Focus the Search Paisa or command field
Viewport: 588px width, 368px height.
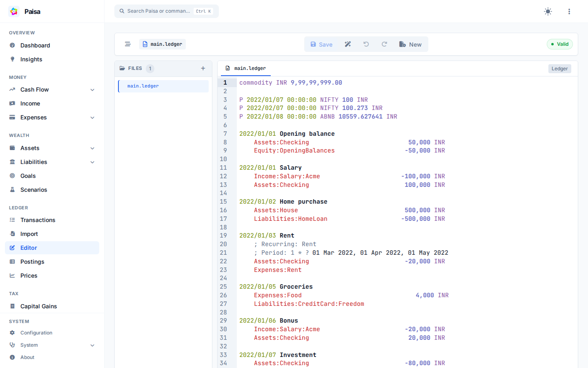[167, 11]
